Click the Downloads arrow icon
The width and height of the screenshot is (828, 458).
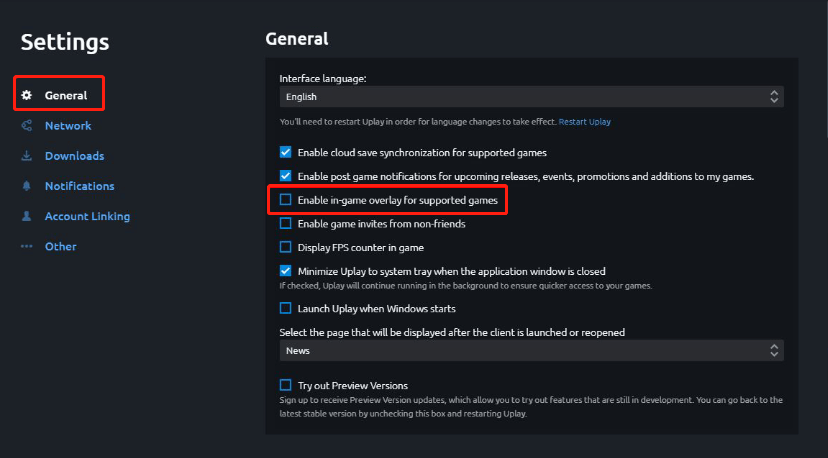(26, 156)
